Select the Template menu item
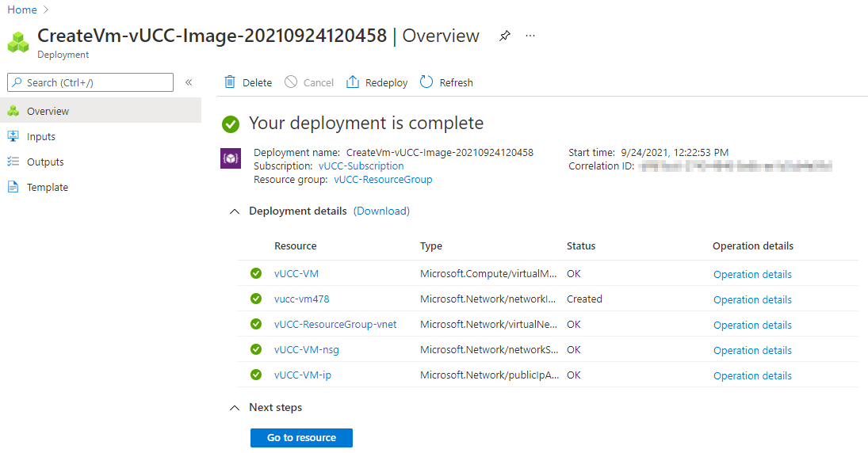This screenshot has height=453, width=868. tap(48, 187)
